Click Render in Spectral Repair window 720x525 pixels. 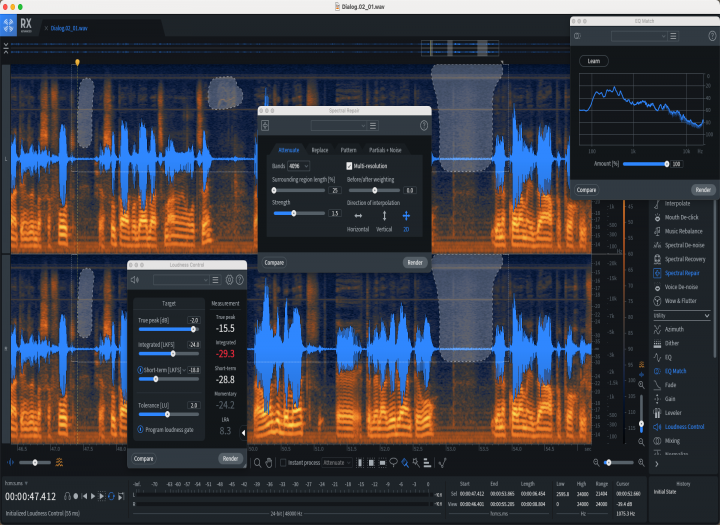(x=415, y=262)
